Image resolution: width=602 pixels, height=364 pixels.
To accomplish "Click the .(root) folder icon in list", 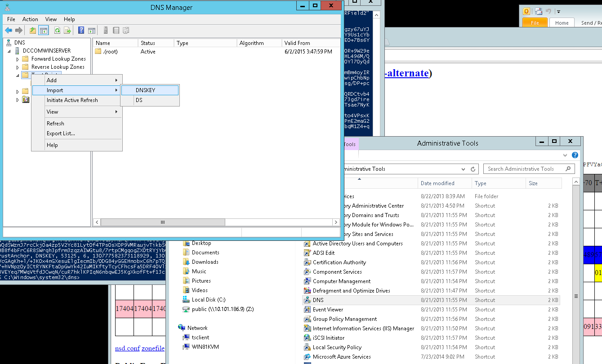I will tap(98, 52).
